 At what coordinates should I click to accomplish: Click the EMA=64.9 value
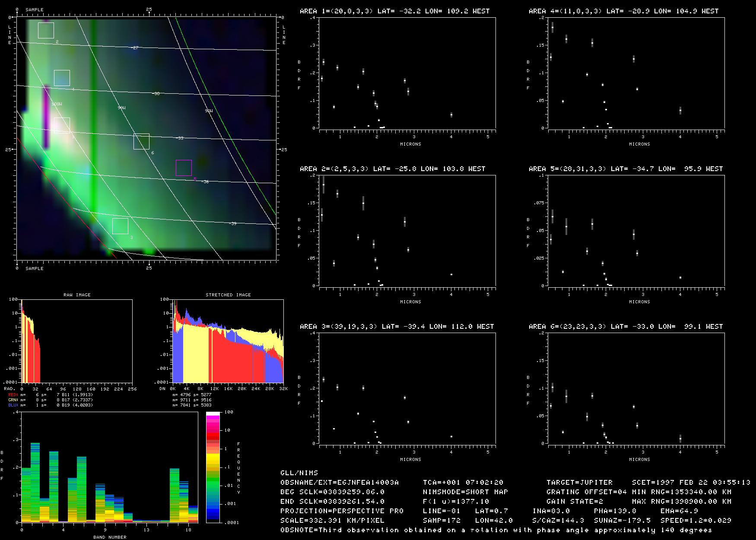point(679,511)
